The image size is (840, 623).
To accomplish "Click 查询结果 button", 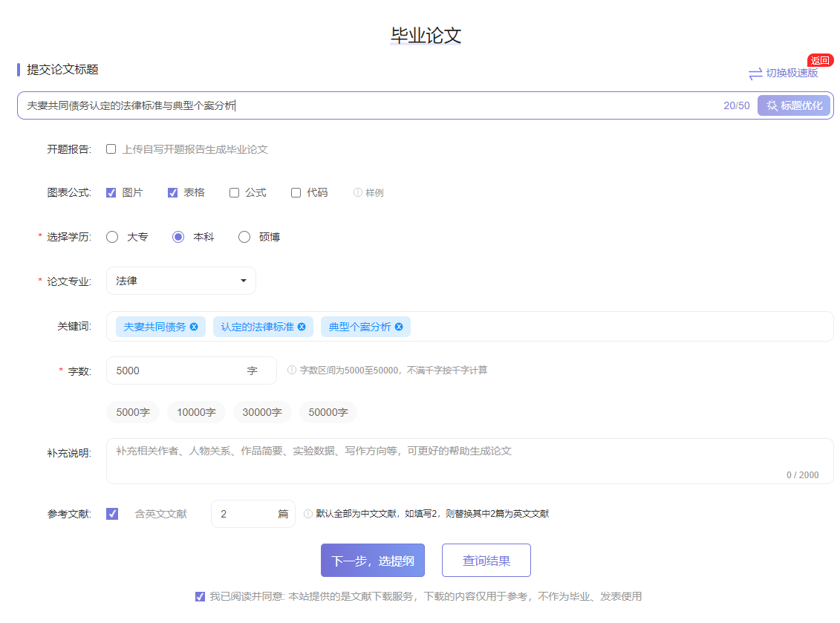I will coord(486,561).
